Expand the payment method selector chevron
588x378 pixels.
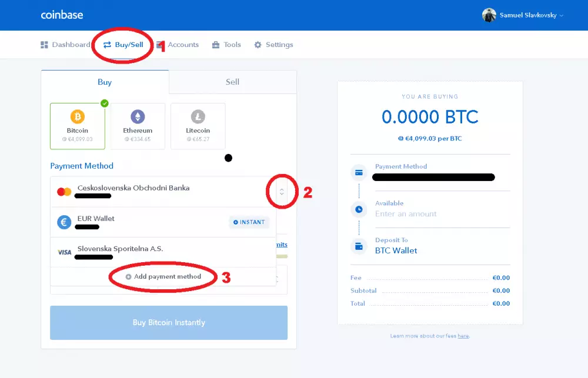(x=282, y=191)
